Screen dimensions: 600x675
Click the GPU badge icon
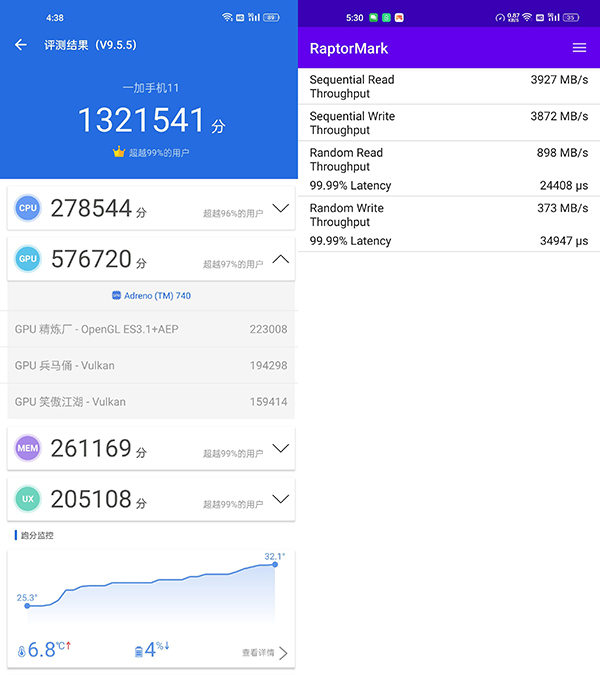tap(28, 259)
